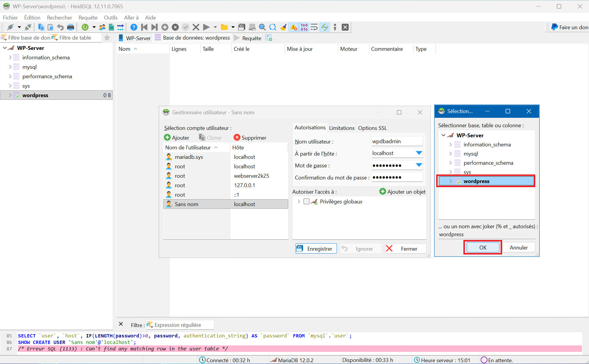Image resolution: width=589 pixels, height=364 pixels.
Task: Open the host dropdown showing localhost
Action: 419,153
